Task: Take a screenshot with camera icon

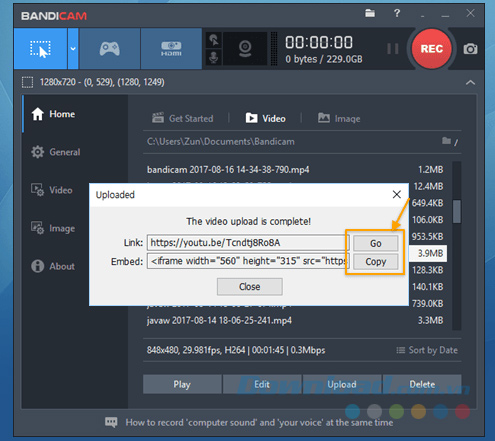Action: [470, 49]
